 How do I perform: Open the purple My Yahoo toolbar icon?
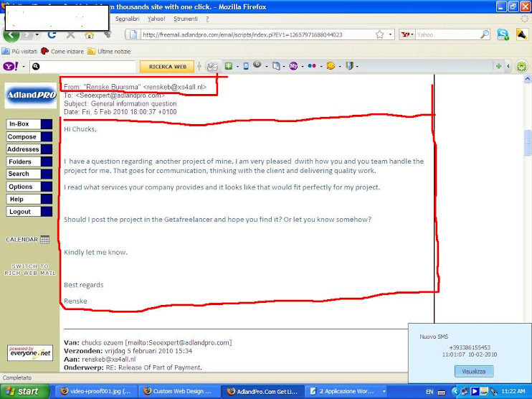click(293, 66)
